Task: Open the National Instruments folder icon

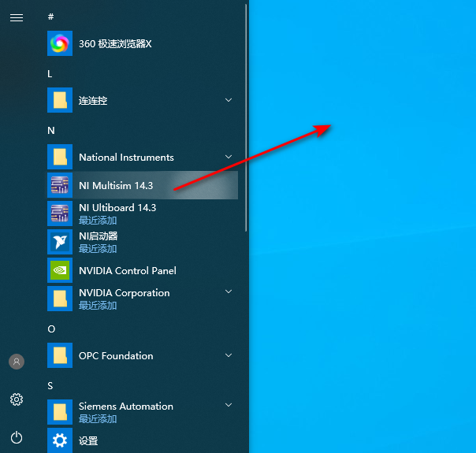Action: (x=60, y=157)
